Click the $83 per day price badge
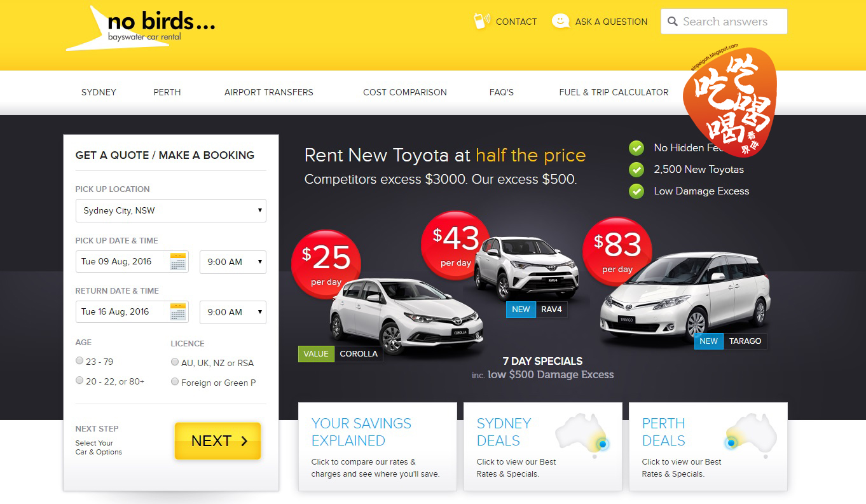This screenshot has width=866, height=504. pyautogui.click(x=617, y=252)
